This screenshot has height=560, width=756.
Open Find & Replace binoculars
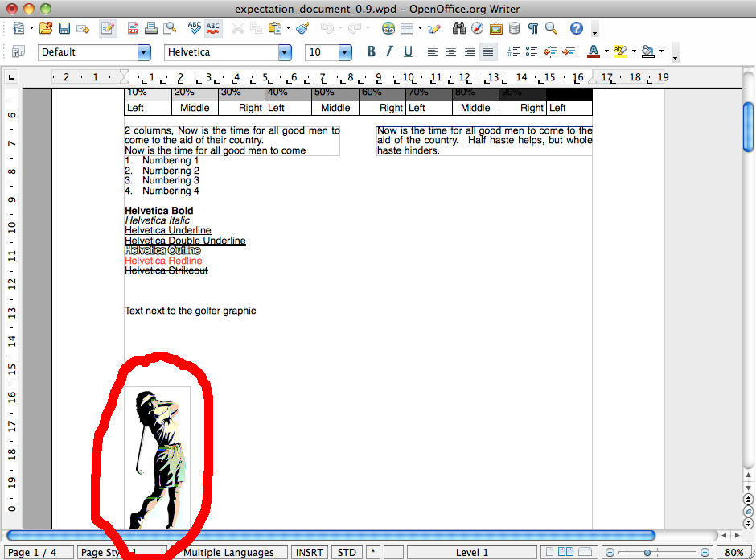point(459,29)
